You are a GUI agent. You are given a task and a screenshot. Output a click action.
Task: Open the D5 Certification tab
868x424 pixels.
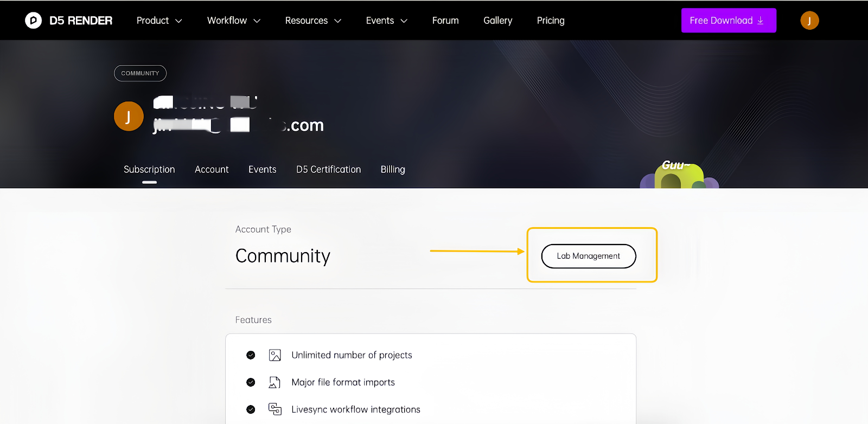pyautogui.click(x=328, y=170)
